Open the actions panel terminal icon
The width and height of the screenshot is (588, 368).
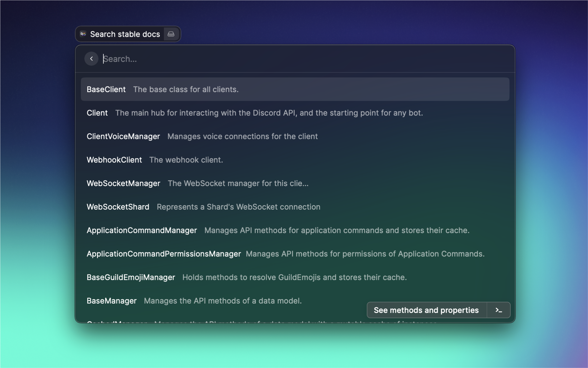tap(498, 310)
